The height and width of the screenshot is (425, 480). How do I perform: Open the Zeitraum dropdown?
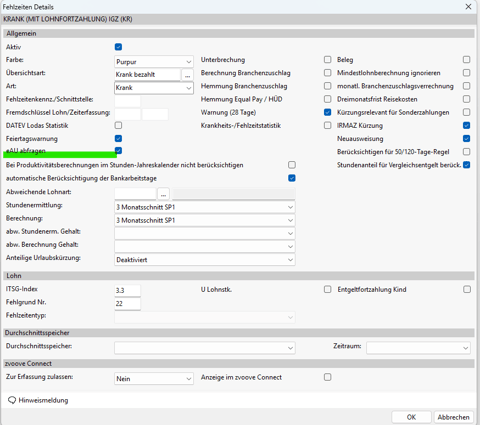(418, 348)
